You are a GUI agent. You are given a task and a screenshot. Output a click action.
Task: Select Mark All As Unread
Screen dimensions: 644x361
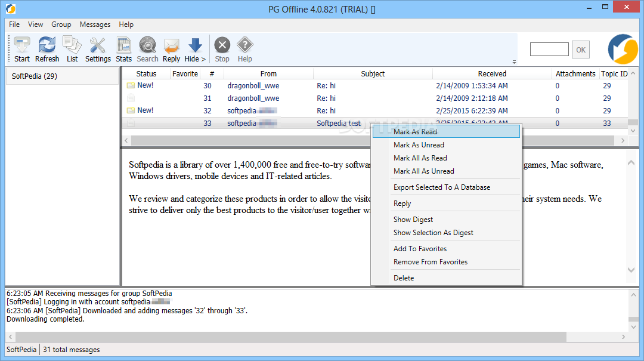(x=446, y=171)
